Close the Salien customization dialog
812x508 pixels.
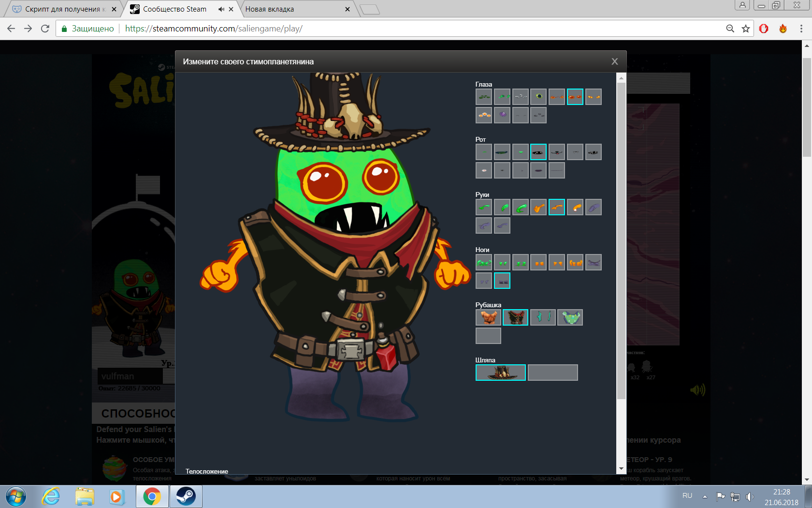pyautogui.click(x=615, y=61)
